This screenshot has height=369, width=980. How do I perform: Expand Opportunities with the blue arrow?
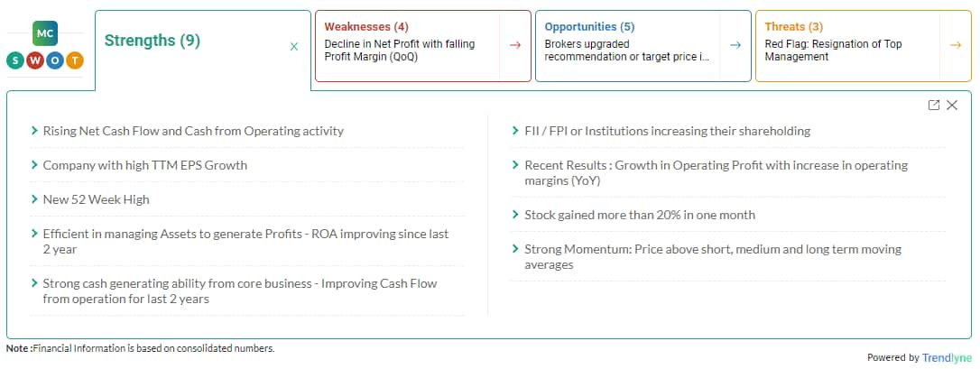pyautogui.click(x=735, y=45)
